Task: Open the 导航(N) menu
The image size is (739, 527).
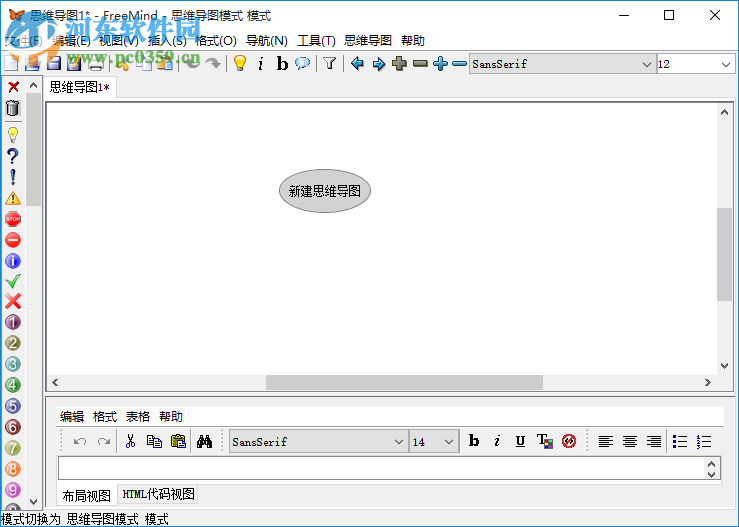Action: point(267,41)
